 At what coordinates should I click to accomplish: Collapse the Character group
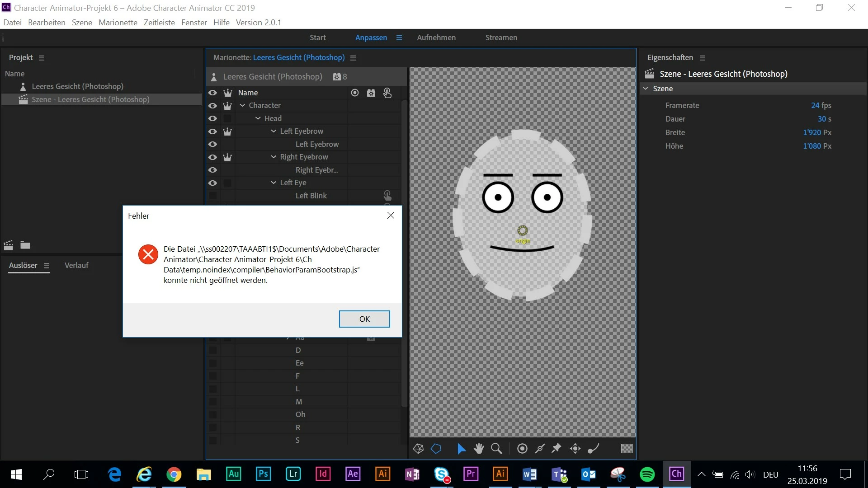coord(243,105)
